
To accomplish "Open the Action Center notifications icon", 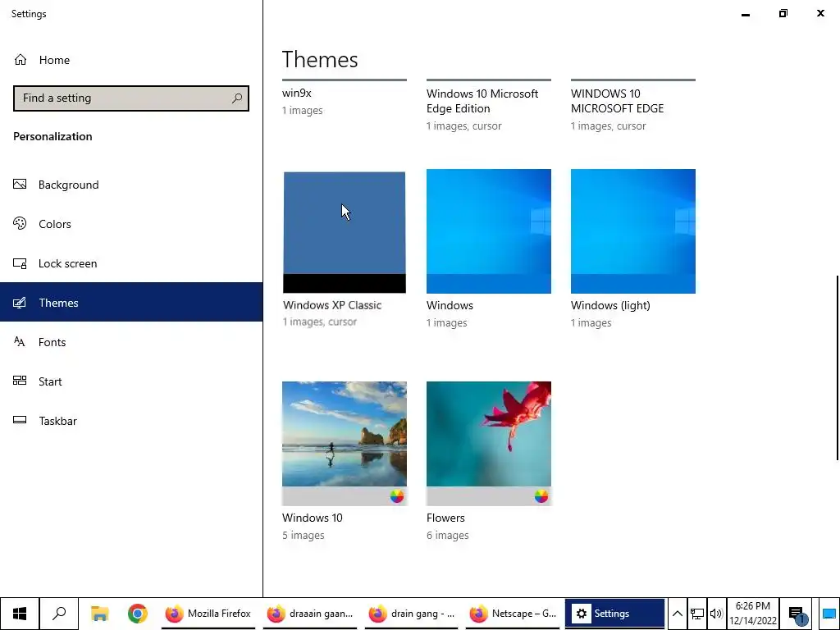I will [797, 614].
